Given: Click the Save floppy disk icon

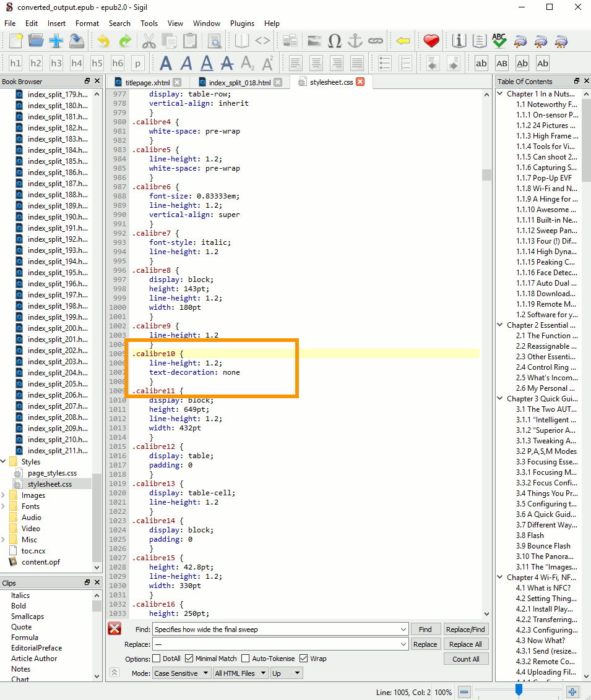Looking at the screenshot, I should click(x=77, y=41).
